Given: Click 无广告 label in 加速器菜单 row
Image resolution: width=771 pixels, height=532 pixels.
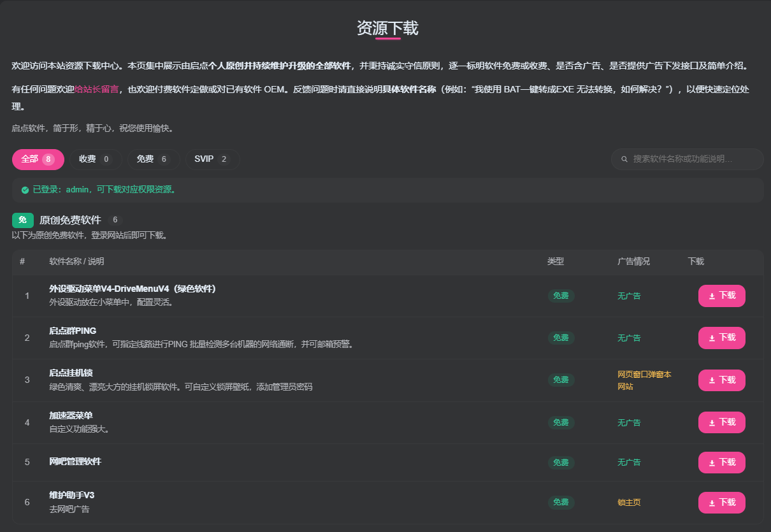Looking at the screenshot, I should [x=629, y=422].
